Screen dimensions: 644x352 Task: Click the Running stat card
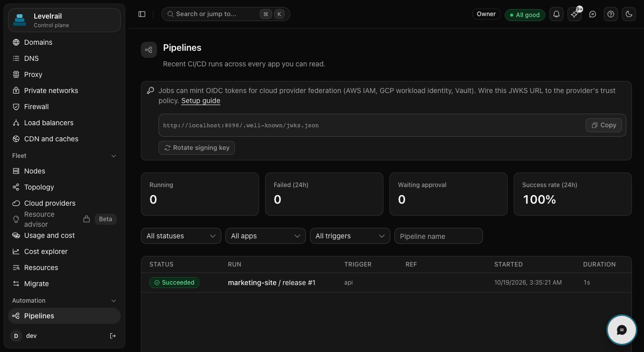(x=200, y=194)
